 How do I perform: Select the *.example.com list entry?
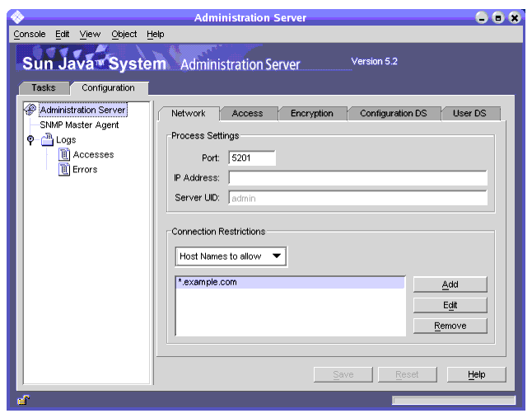point(290,282)
